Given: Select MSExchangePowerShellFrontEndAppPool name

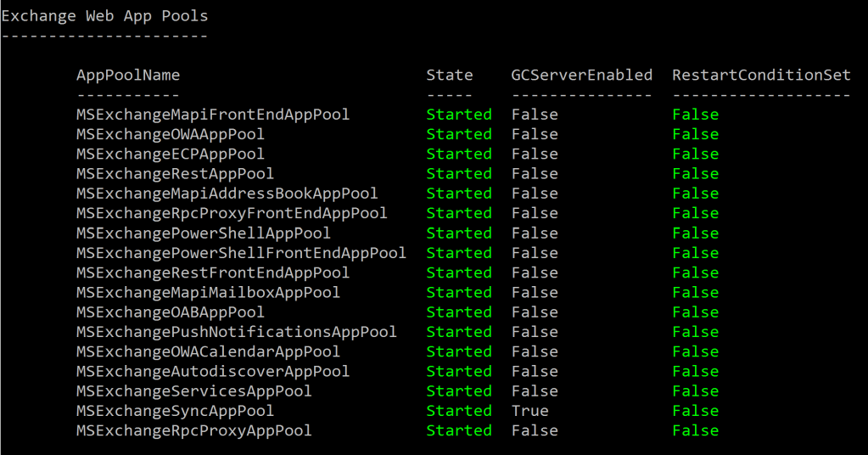Looking at the screenshot, I should tap(241, 253).
